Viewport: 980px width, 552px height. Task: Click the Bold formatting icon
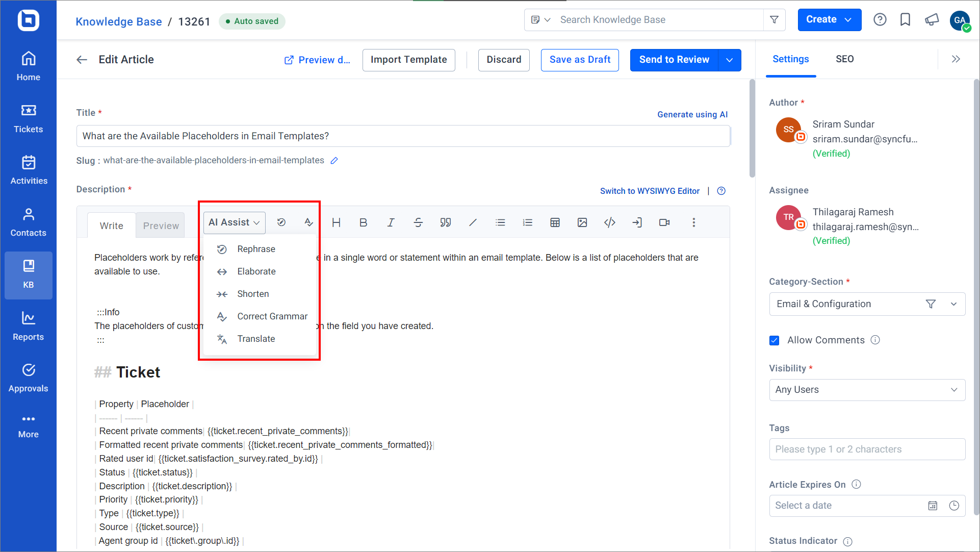(x=364, y=222)
